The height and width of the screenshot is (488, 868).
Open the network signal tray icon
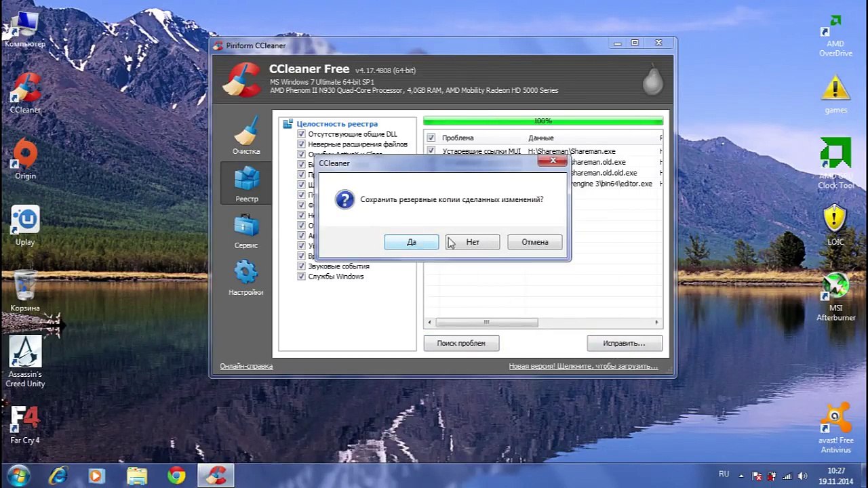[788, 476]
